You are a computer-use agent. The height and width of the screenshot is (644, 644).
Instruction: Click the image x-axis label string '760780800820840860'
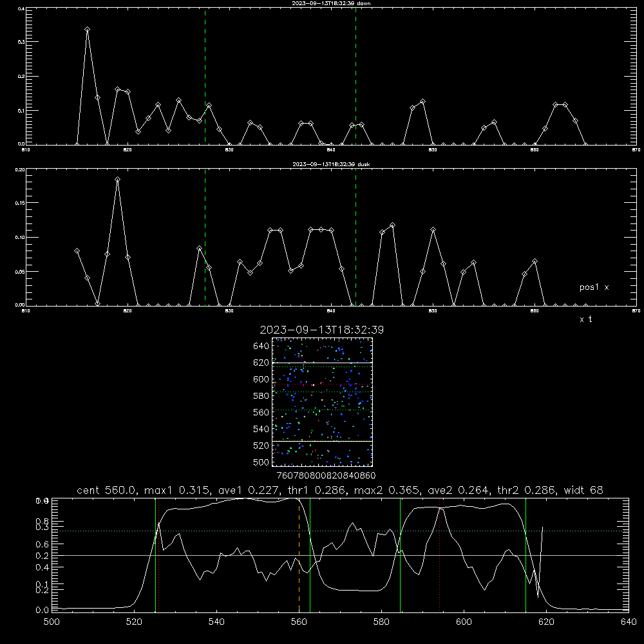(326, 476)
